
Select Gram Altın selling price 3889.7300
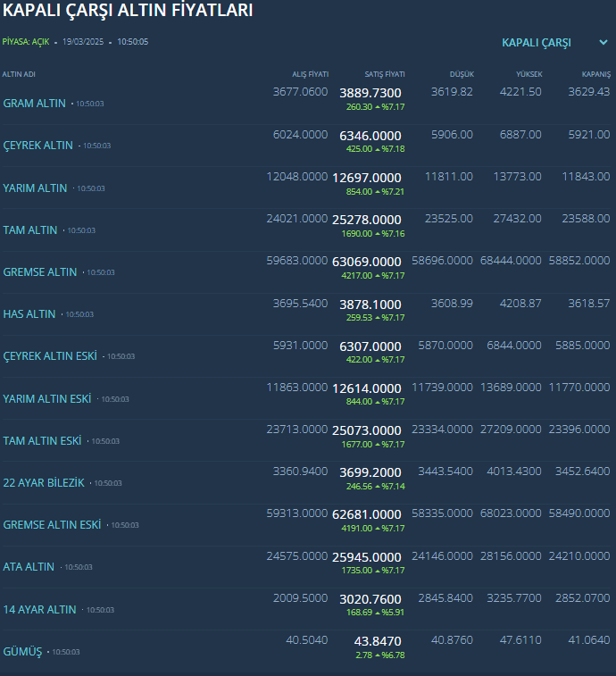[x=370, y=93]
